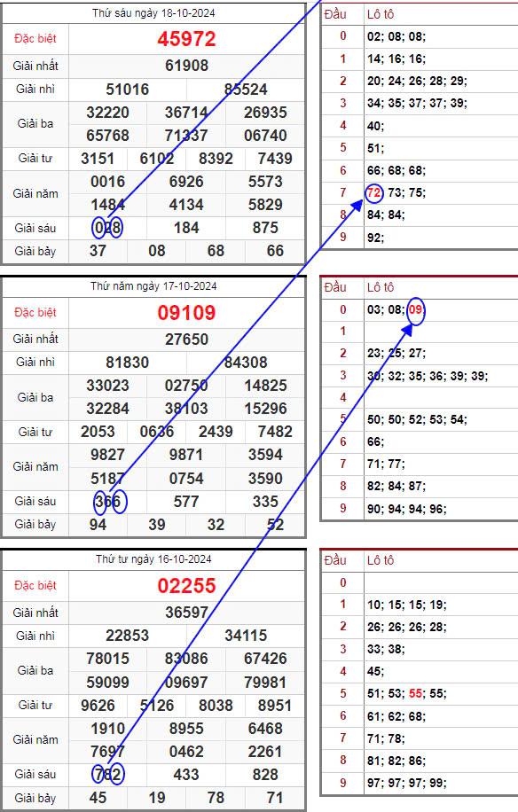Click the Đầu column header of top table
Viewport: 518px width, 812px height.
tap(335, 14)
